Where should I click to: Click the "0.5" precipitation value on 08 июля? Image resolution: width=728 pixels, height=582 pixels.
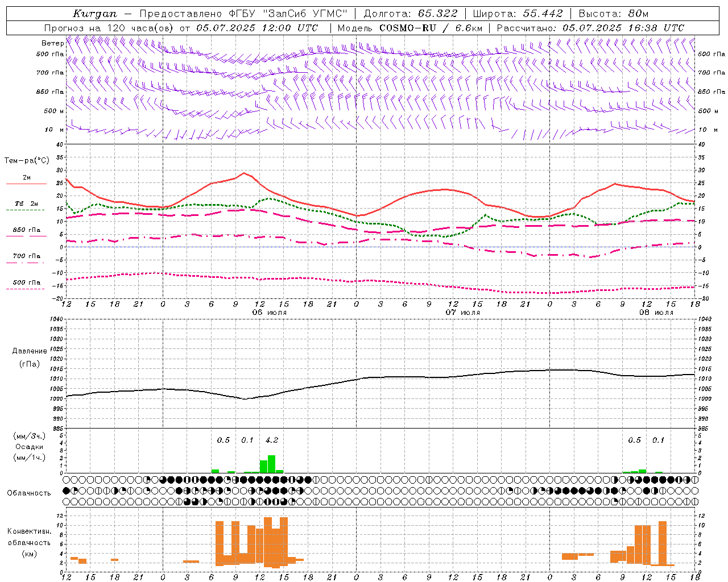click(x=634, y=440)
